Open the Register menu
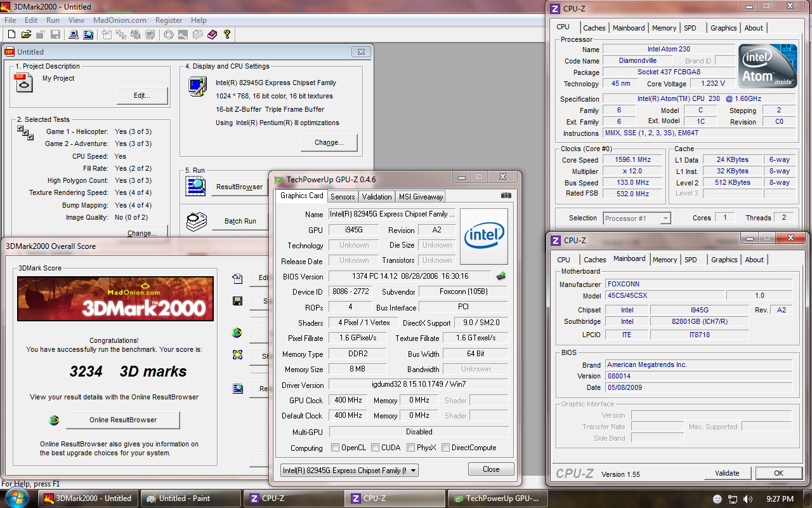This screenshot has height=508, width=812. coord(169,20)
